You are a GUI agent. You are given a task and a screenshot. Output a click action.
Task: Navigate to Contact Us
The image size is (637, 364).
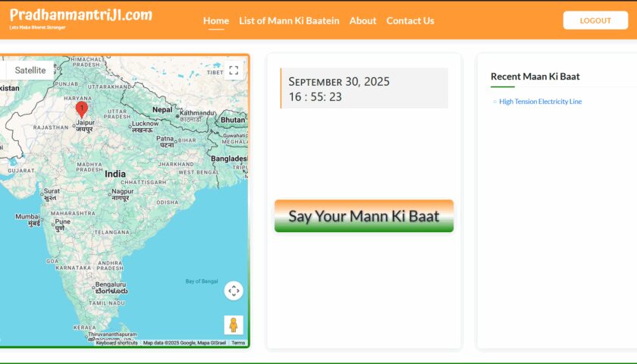pos(410,20)
